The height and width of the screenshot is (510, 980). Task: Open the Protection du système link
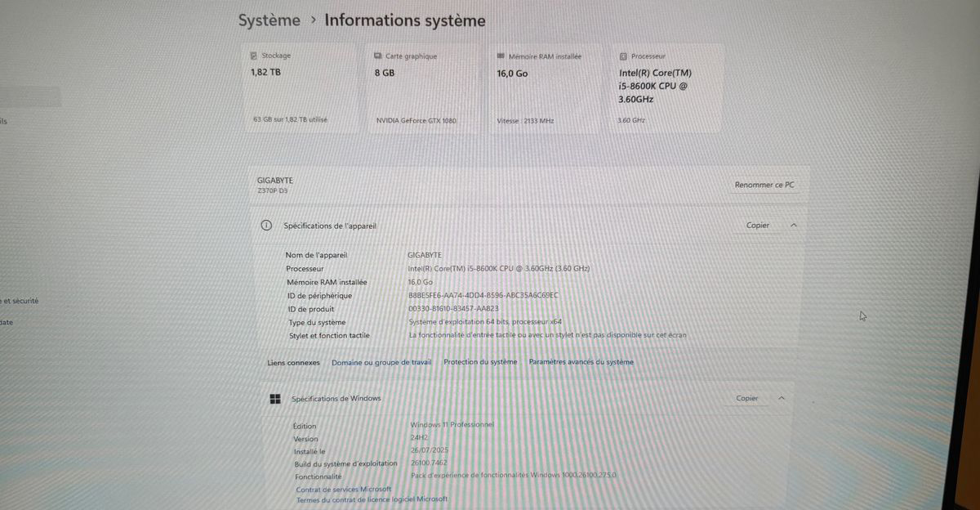coord(480,362)
